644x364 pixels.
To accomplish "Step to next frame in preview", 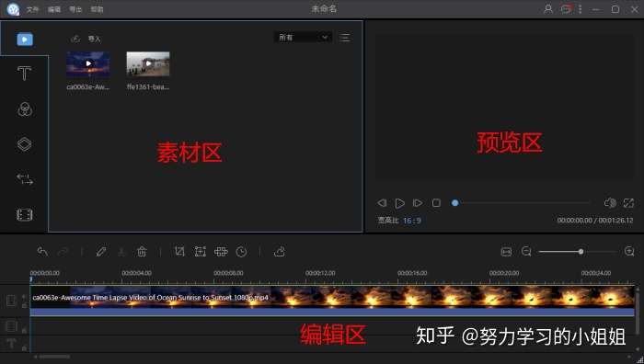I will click(418, 203).
